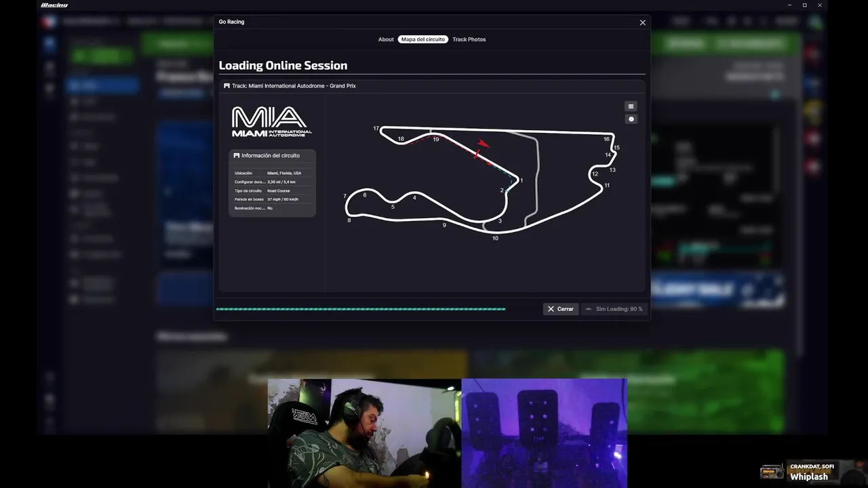
Task: Click the pedal camera overlay
Action: [x=544, y=433]
